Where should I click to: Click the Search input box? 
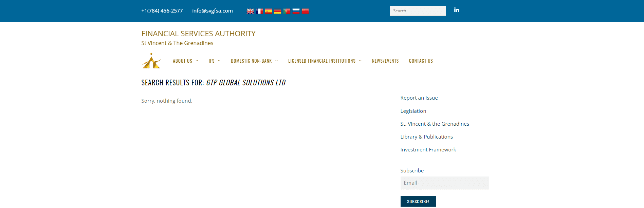[418, 11]
